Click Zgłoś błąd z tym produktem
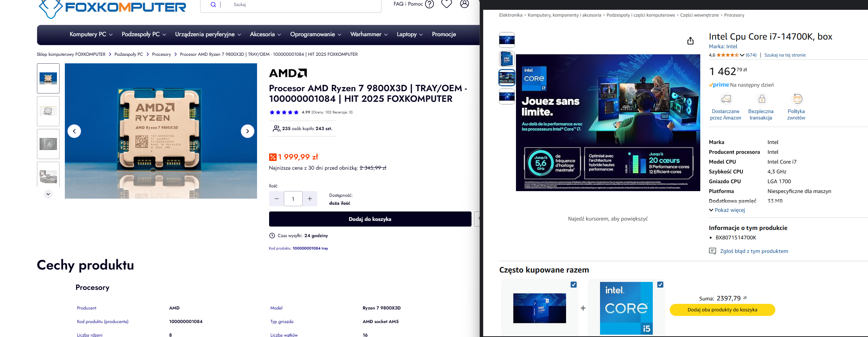Viewport: 868px width, 337px height. pos(754,251)
